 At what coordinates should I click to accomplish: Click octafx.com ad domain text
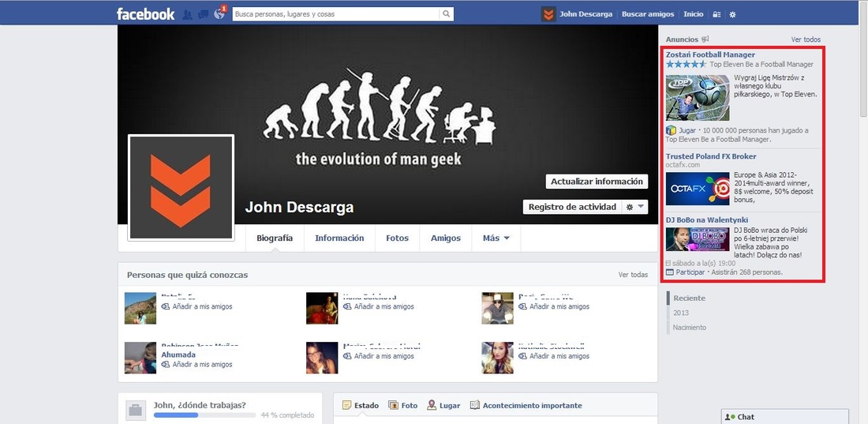pyautogui.click(x=683, y=164)
